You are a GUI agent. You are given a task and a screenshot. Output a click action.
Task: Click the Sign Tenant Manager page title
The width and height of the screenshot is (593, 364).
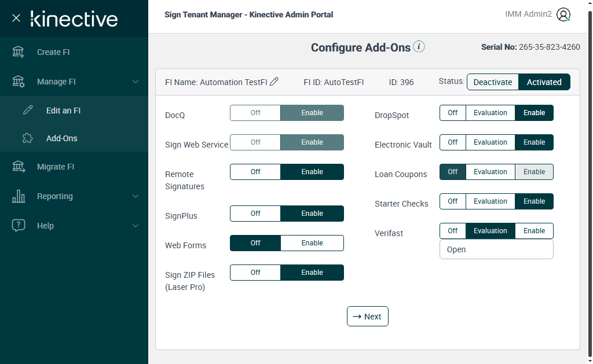(248, 14)
